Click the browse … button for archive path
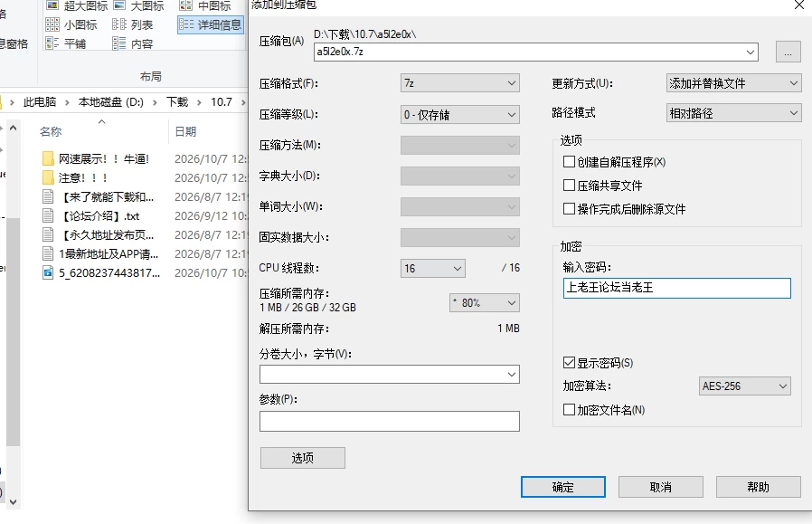This screenshot has width=812, height=524. click(788, 52)
